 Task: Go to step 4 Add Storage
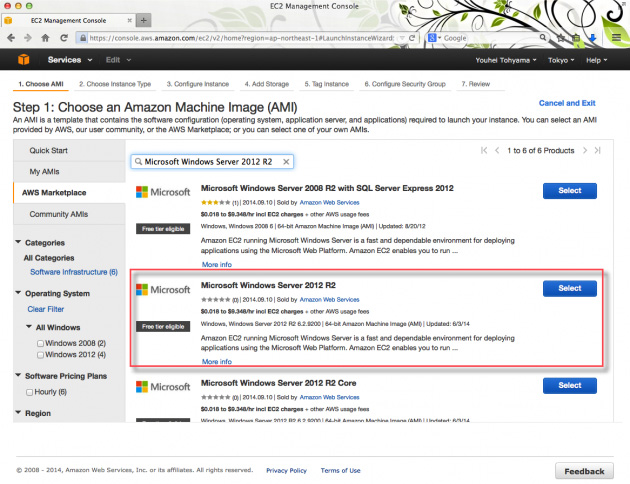coord(267,84)
